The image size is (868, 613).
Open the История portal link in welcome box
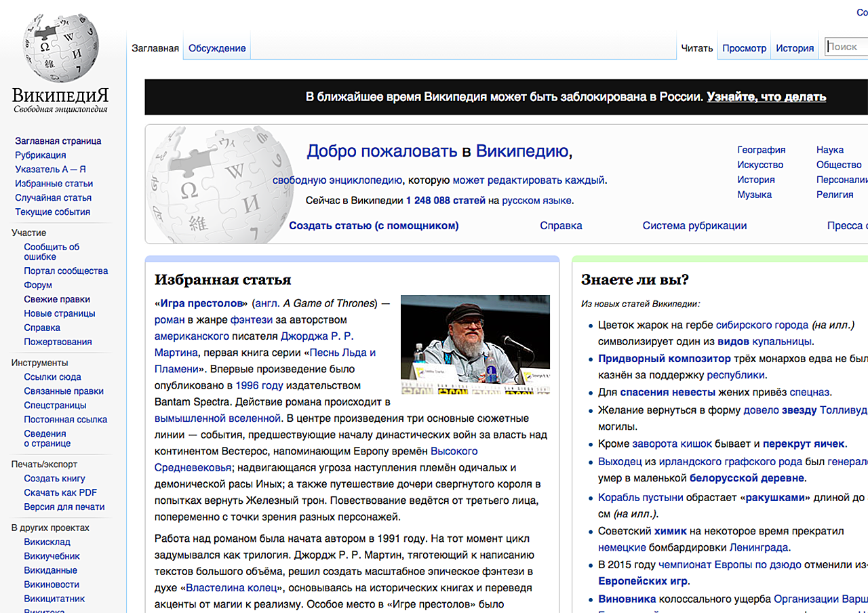[756, 180]
